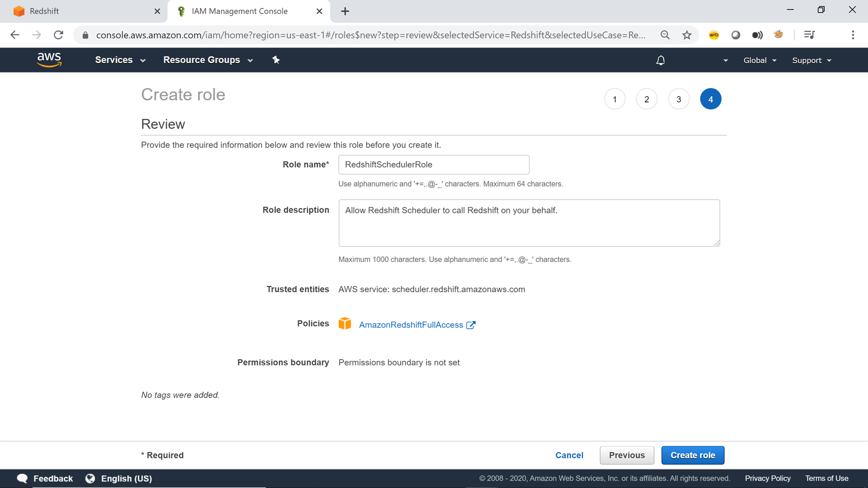Open the external link icon beside AmazonRedshiftFullAccess
The image size is (868, 488).
pyautogui.click(x=471, y=325)
